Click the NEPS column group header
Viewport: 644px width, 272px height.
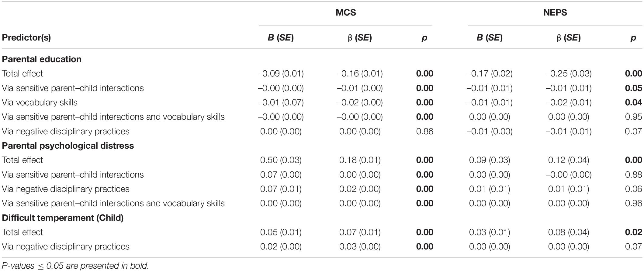[555, 12]
